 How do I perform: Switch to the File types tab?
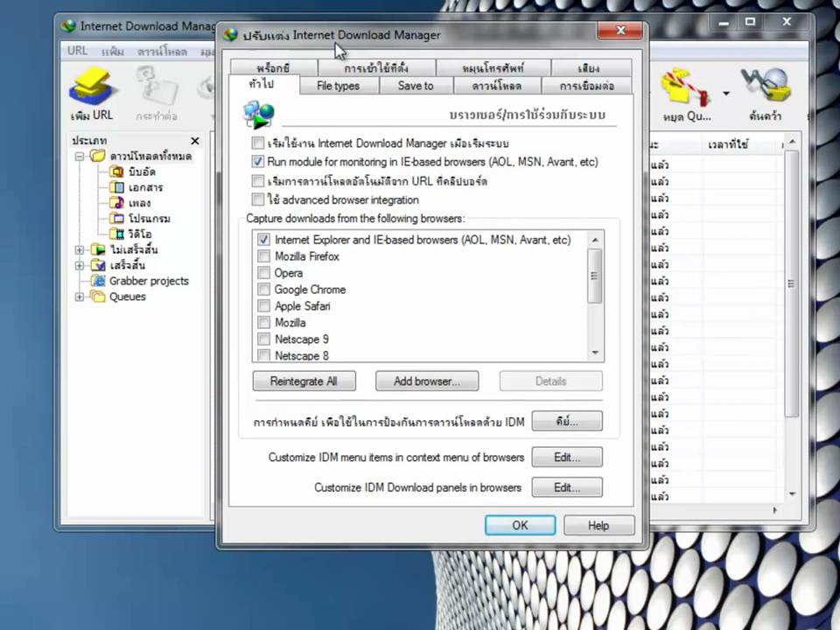(338, 86)
